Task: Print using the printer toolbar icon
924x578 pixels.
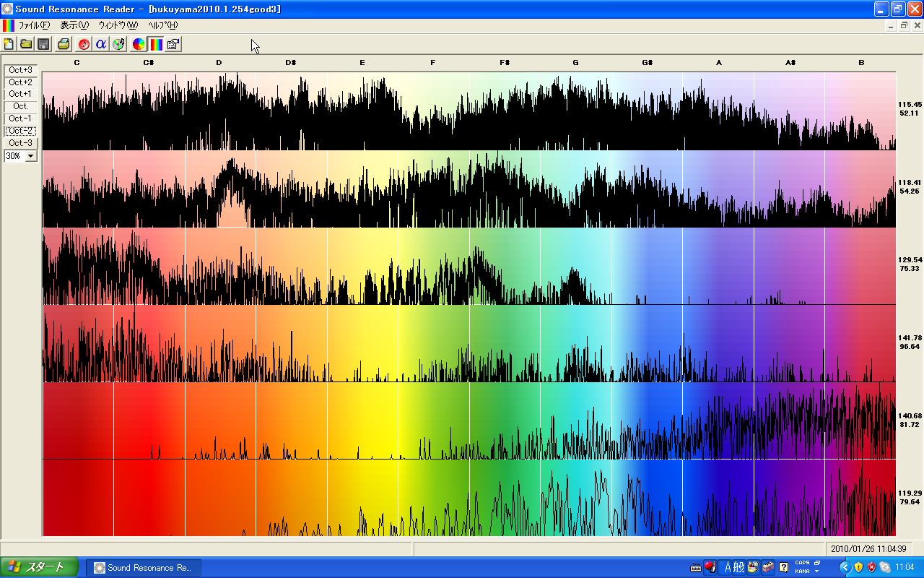Action: pos(64,44)
